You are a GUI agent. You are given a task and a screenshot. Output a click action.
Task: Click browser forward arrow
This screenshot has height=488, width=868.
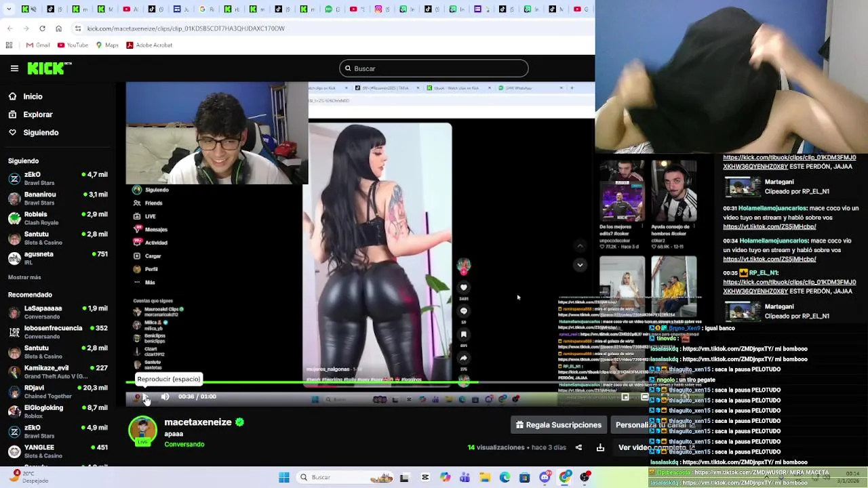pos(26,28)
